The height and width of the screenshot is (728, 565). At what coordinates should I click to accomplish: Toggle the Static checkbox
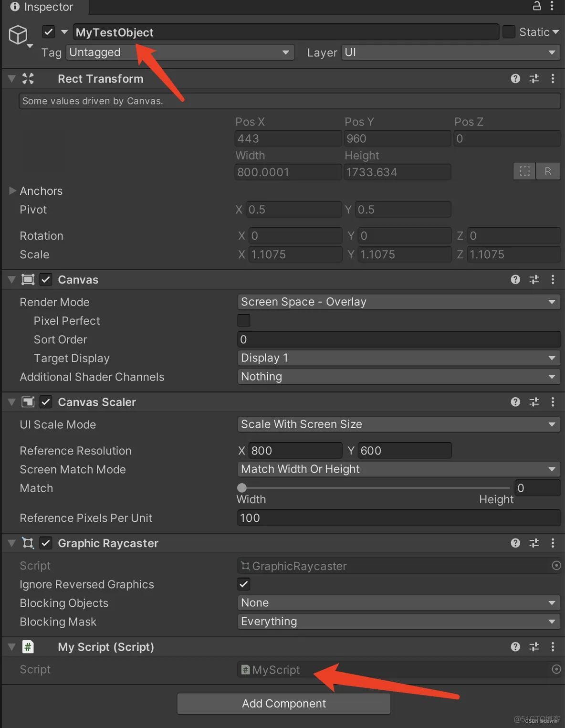point(509,32)
